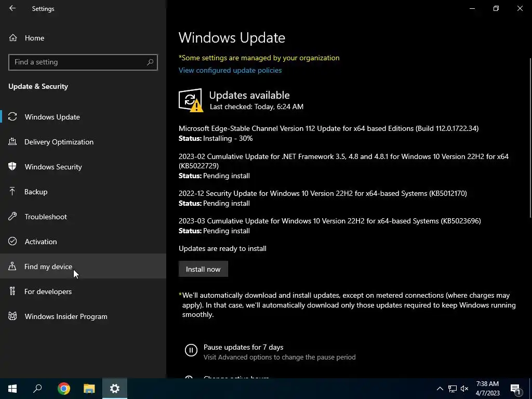Click the person locator Find my device icon

(x=12, y=266)
